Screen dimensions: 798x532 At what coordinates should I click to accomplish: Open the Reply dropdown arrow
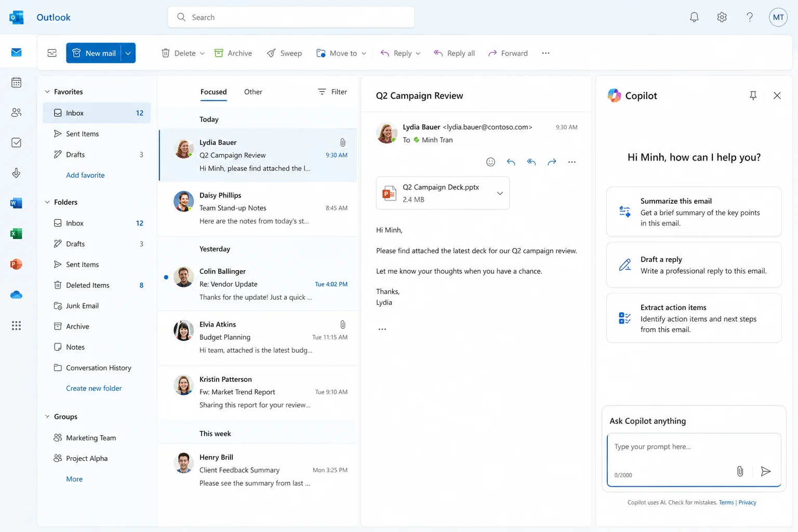[x=418, y=54]
